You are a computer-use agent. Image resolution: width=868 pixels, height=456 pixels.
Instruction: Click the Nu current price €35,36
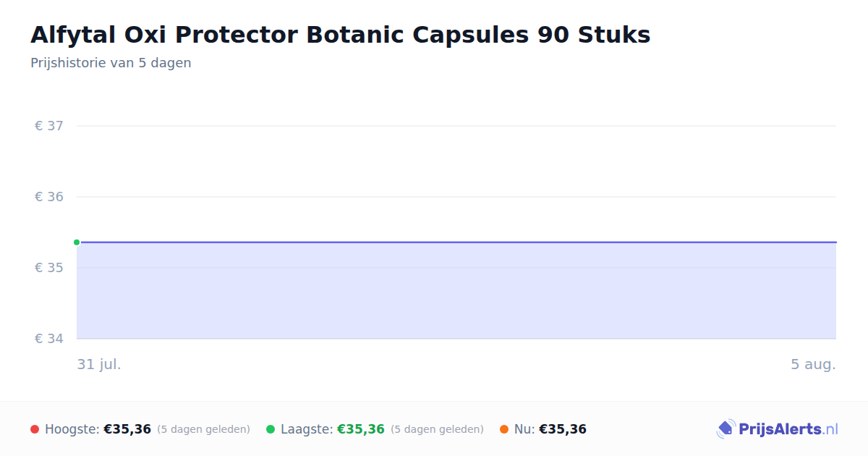tap(563, 429)
